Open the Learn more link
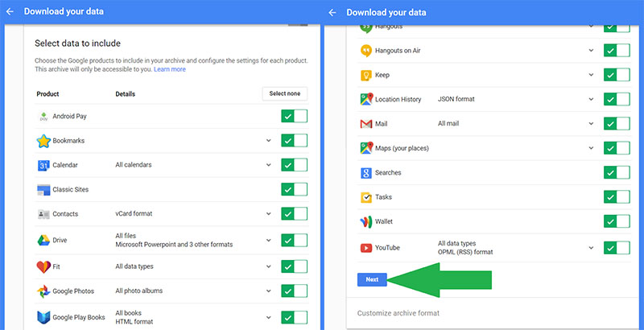Viewport: 644px width, 330px height. 170,69
